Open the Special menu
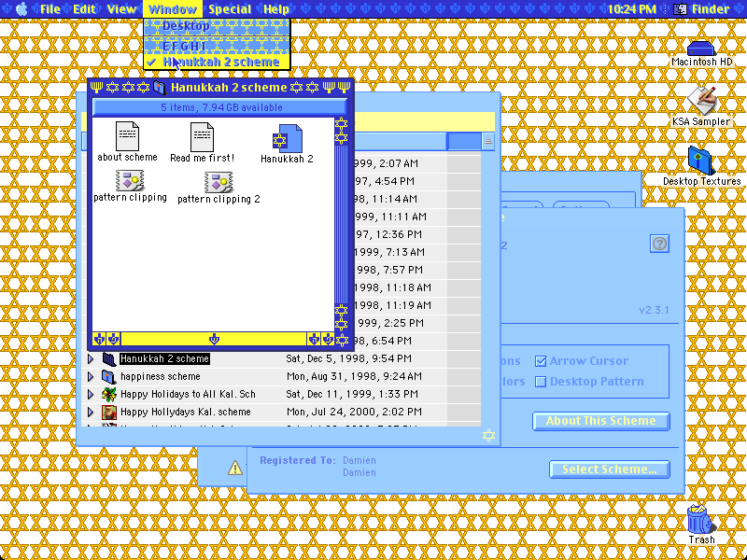 230,9
